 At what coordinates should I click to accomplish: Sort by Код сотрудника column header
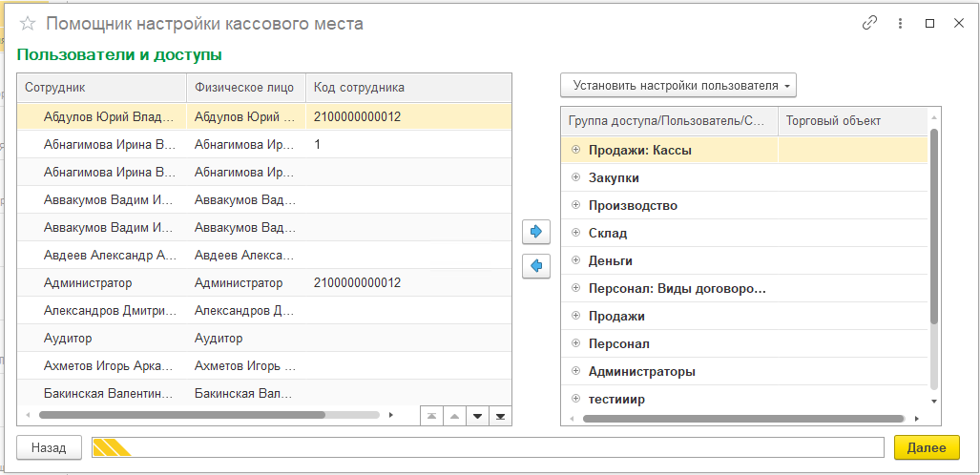(408, 88)
